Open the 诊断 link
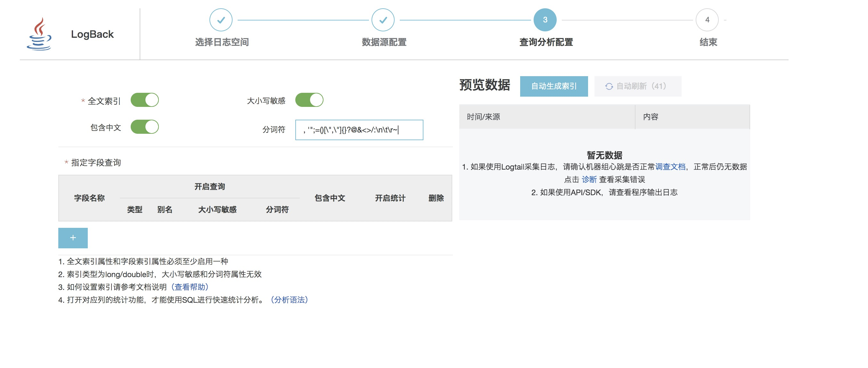The width and height of the screenshot is (868, 368). pyautogui.click(x=589, y=180)
